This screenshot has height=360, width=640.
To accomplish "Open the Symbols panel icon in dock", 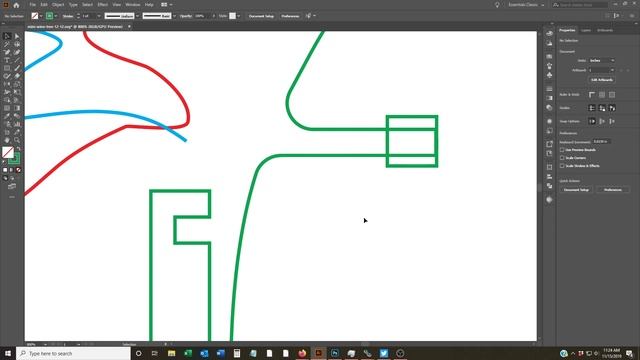I will tap(549, 75).
